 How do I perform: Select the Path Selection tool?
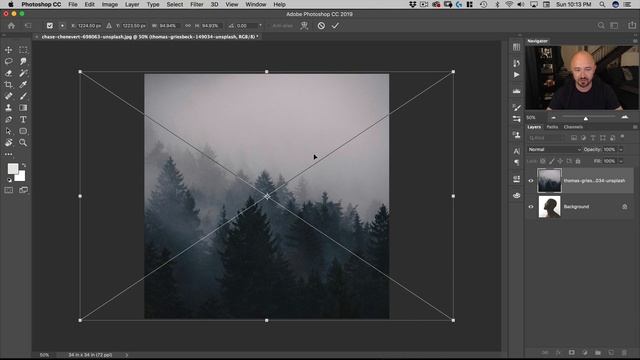click(x=8, y=131)
